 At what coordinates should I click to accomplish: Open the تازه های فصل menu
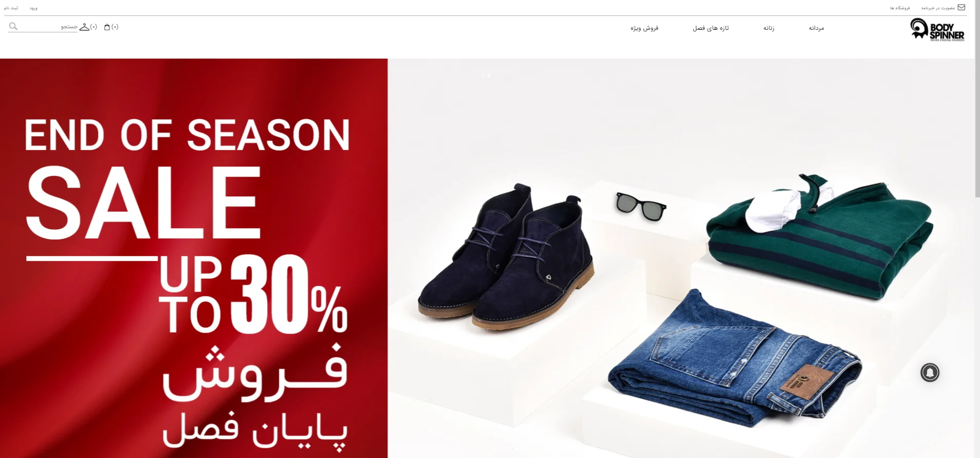[x=711, y=28]
